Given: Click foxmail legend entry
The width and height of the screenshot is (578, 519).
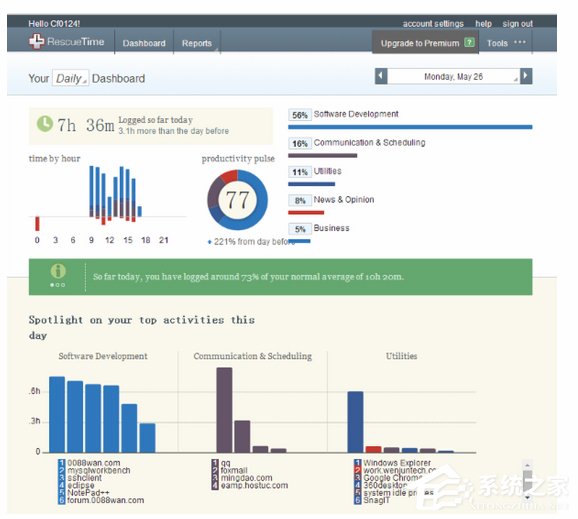Looking at the screenshot, I should [x=234, y=470].
